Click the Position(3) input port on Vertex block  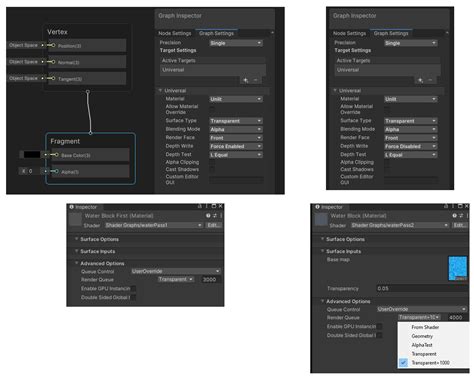click(x=53, y=45)
